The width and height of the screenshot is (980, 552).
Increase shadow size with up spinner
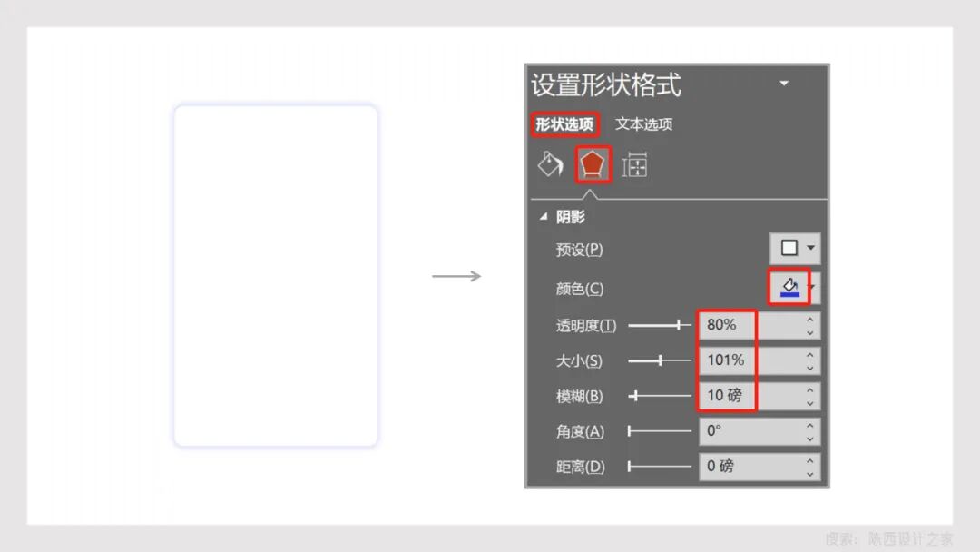(x=810, y=354)
